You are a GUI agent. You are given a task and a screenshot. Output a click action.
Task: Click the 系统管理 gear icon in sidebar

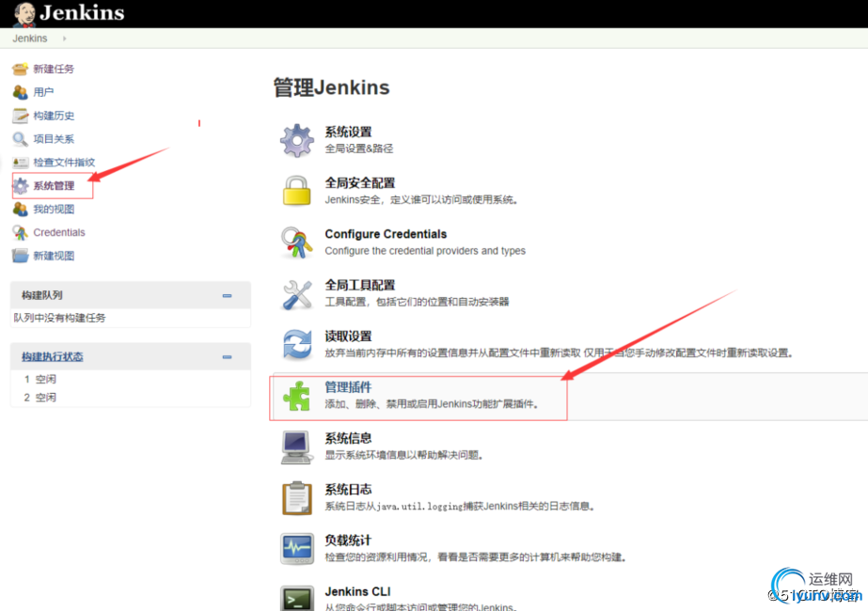tap(21, 186)
